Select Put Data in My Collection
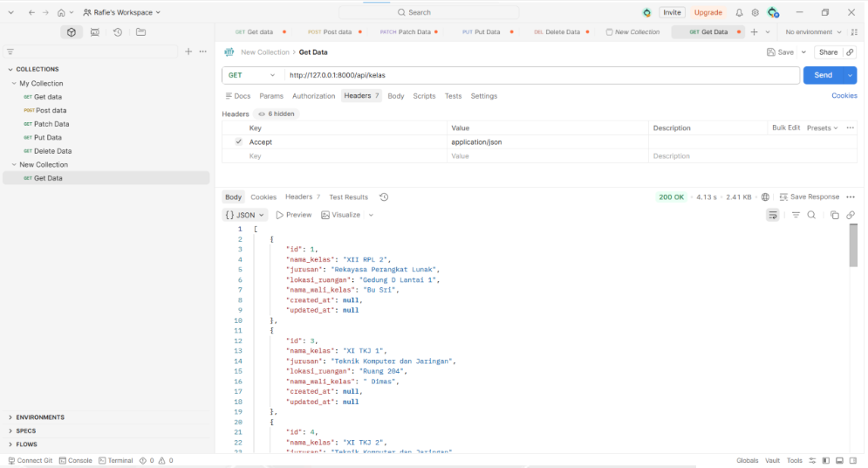Viewport: 868px width, 468px height. [x=48, y=137]
